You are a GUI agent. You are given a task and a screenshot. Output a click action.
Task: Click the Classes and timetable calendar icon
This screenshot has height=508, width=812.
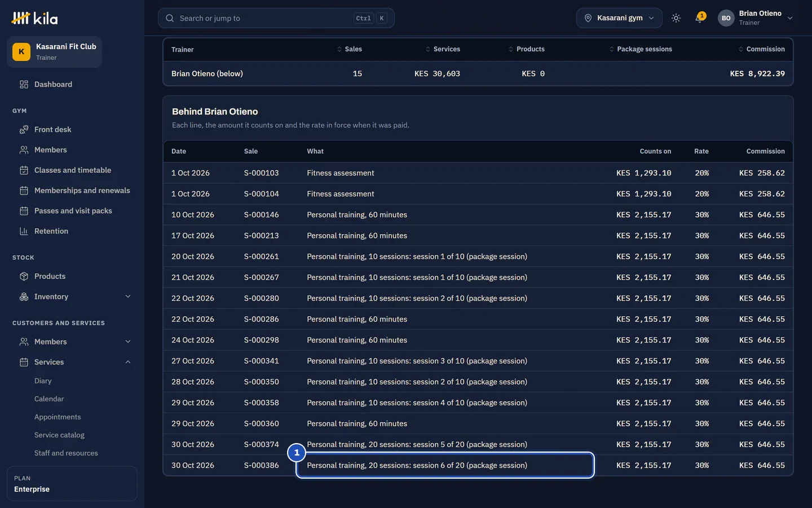(24, 170)
